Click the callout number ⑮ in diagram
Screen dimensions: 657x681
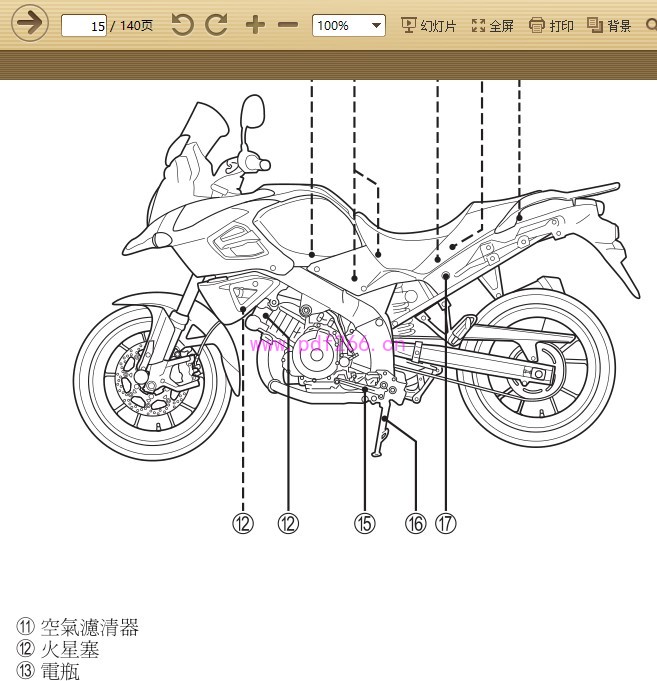(364, 523)
